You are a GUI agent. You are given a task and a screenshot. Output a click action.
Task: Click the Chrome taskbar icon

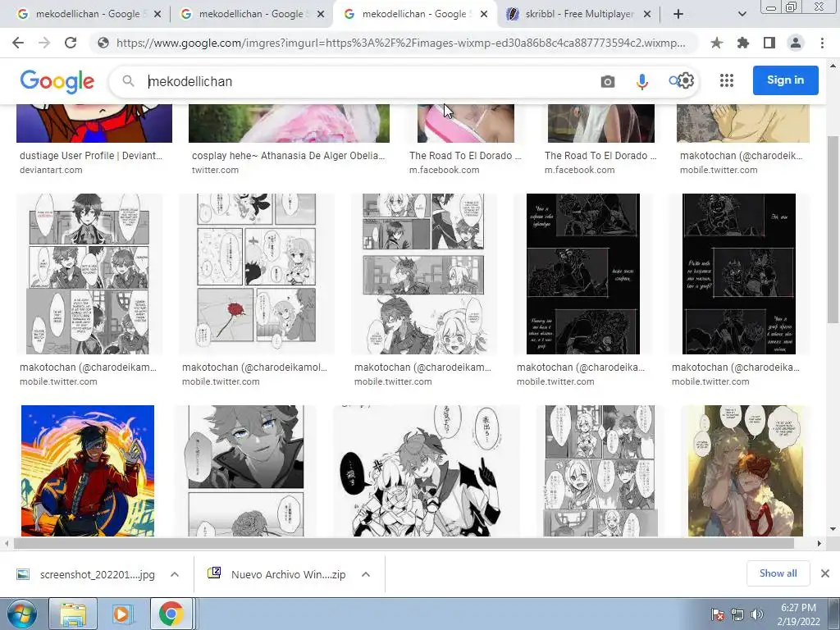(171, 614)
